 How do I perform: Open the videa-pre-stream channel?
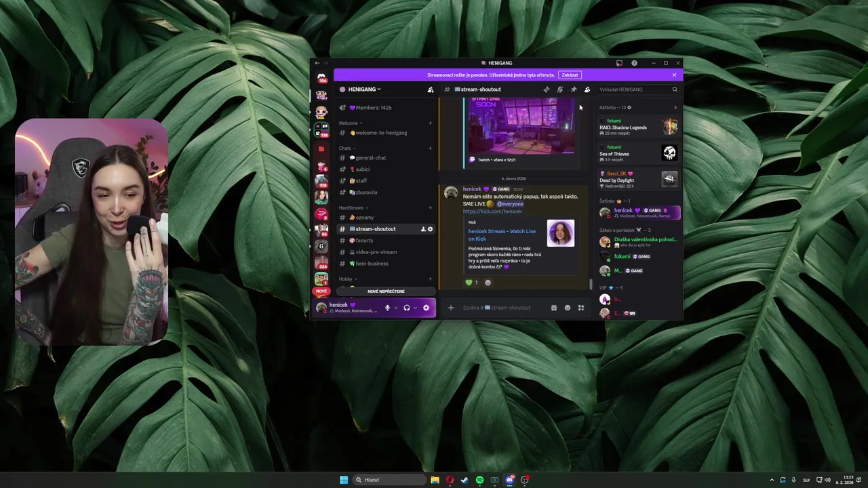pos(386,252)
